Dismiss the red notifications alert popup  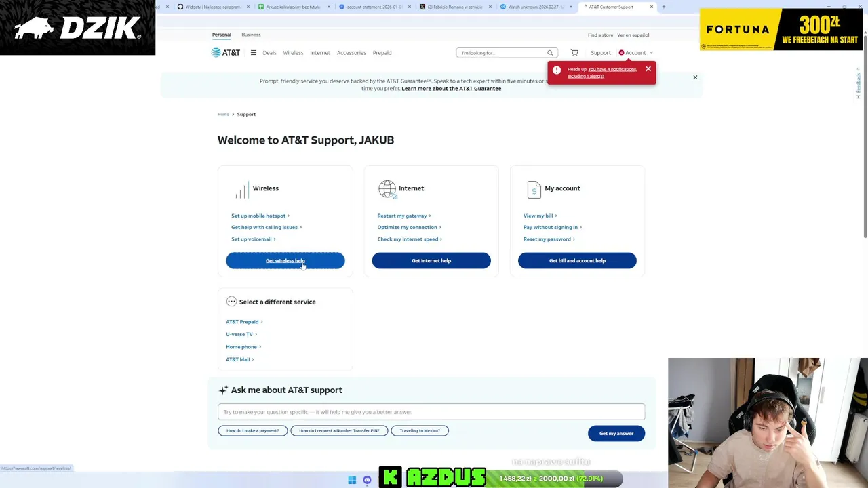click(648, 68)
